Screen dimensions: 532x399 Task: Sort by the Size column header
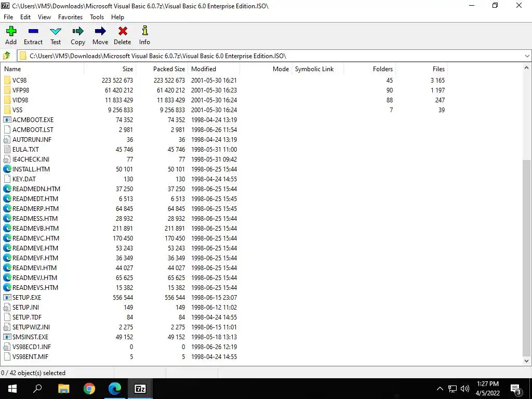[x=110, y=69]
